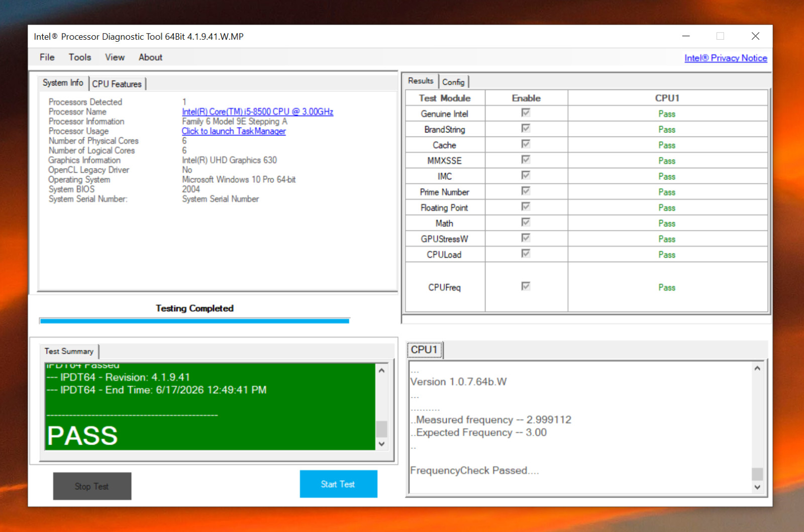Select the Math test module cell
The width and height of the screenshot is (804, 532).
coord(445,223)
